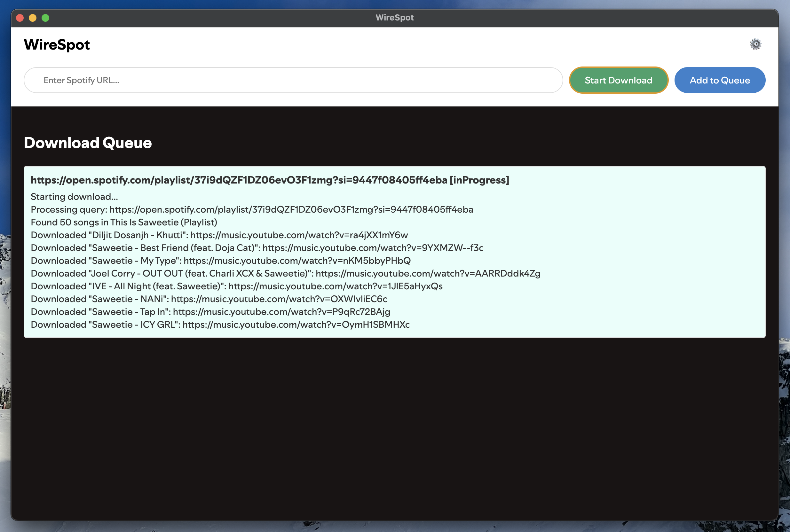The height and width of the screenshot is (532, 790).
Task: Maximize the window using the green button
Action: pos(45,18)
